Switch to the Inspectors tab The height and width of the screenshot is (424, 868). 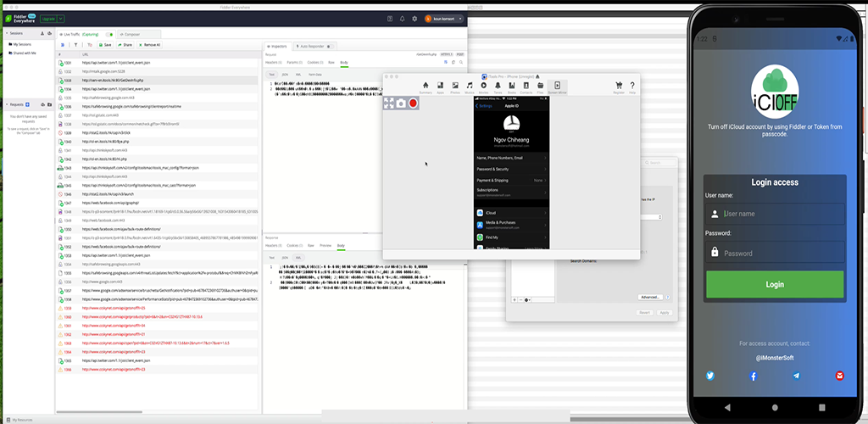pos(277,47)
